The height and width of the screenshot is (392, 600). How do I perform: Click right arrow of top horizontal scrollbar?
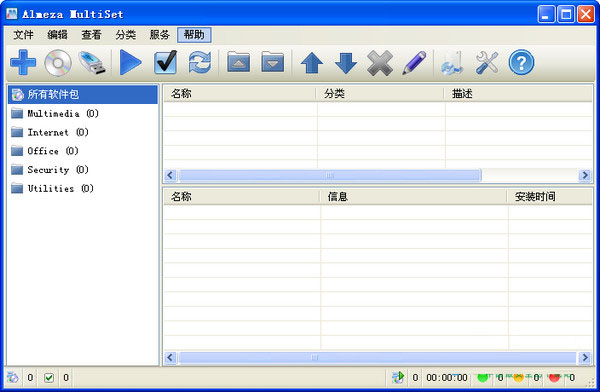585,175
